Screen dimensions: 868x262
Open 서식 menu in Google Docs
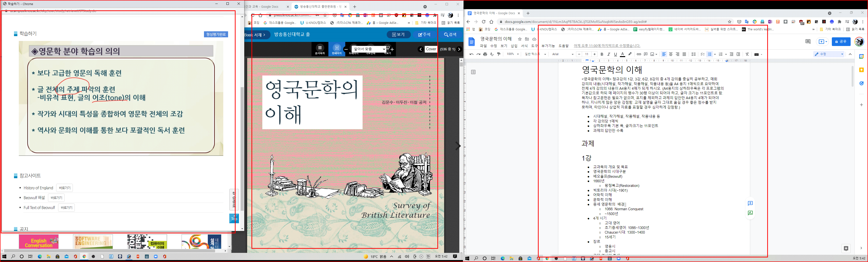click(x=524, y=46)
